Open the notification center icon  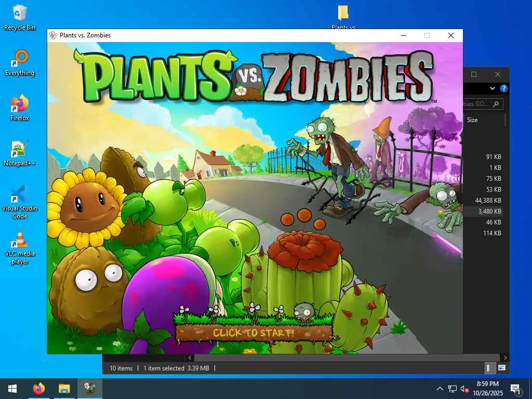point(515,389)
